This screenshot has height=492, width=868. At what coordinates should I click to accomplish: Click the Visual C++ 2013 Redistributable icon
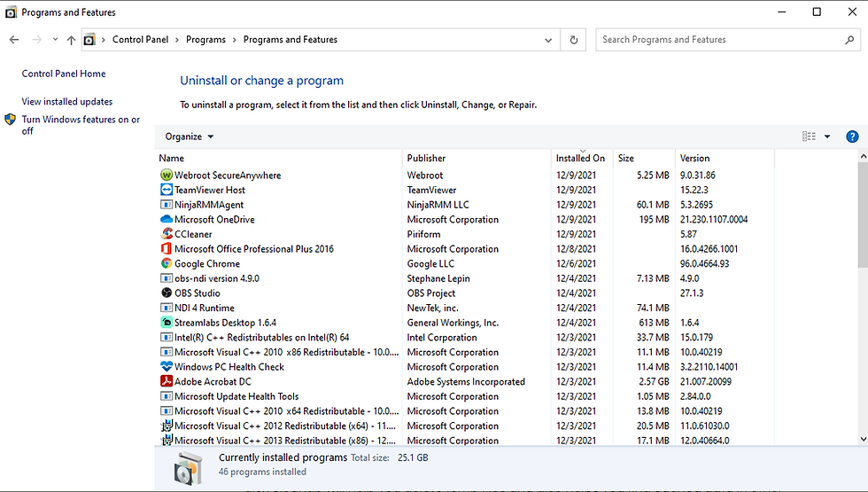167,441
